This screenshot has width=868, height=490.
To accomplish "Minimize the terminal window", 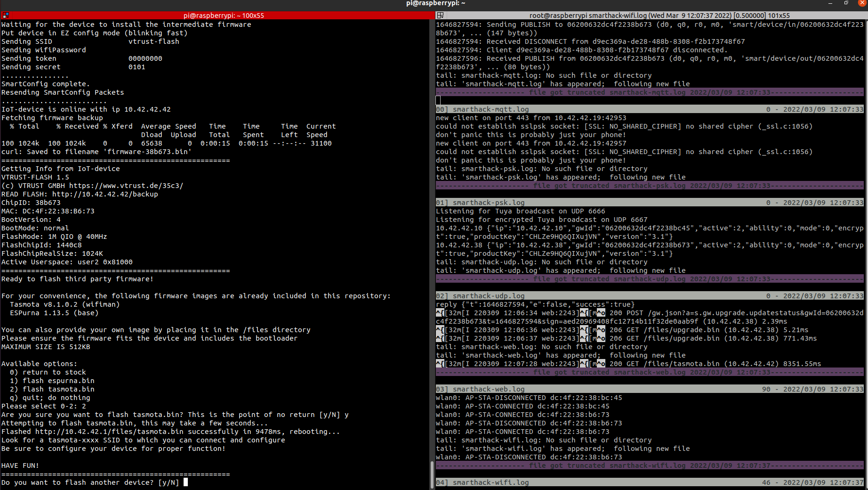I will pyautogui.click(x=830, y=3).
